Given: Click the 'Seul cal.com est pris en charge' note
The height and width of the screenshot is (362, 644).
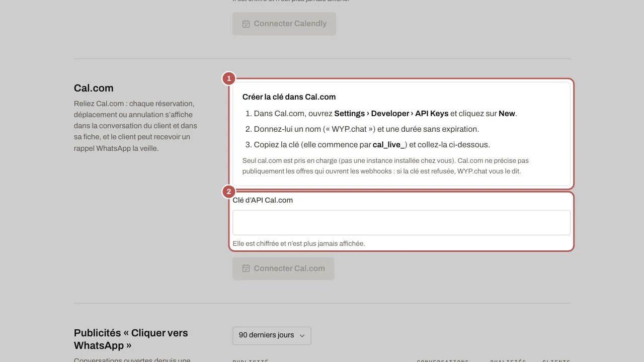Looking at the screenshot, I should tap(385, 166).
